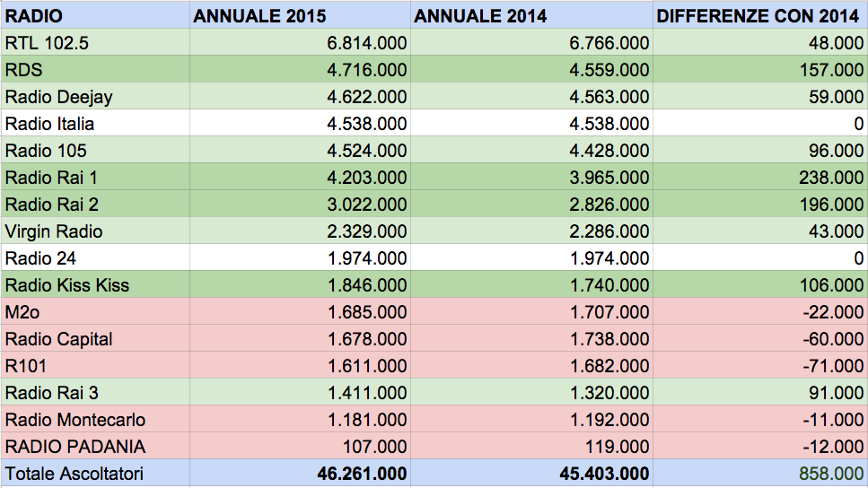The image size is (868, 488).
Task: Select the Radio Rai 2 name cell
Action: tap(95, 205)
